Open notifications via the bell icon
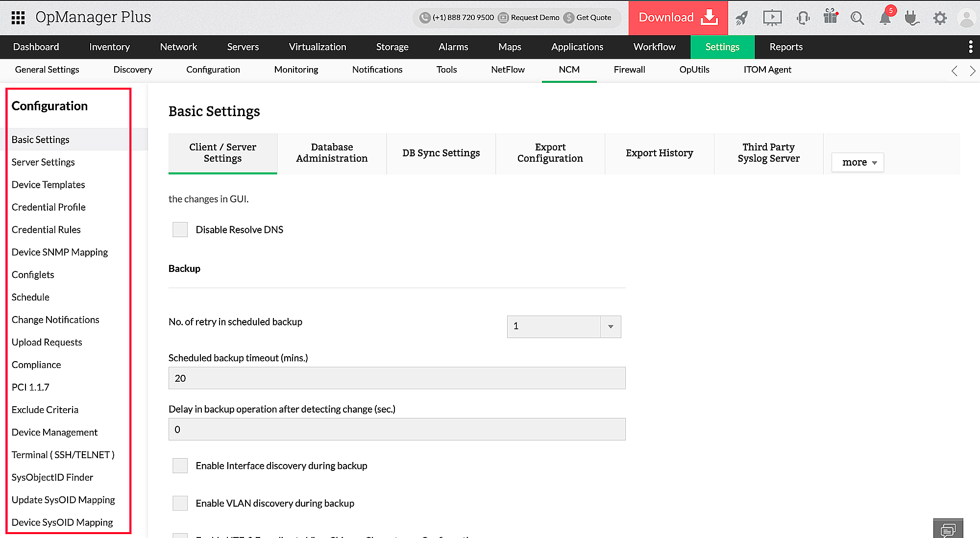 (885, 19)
